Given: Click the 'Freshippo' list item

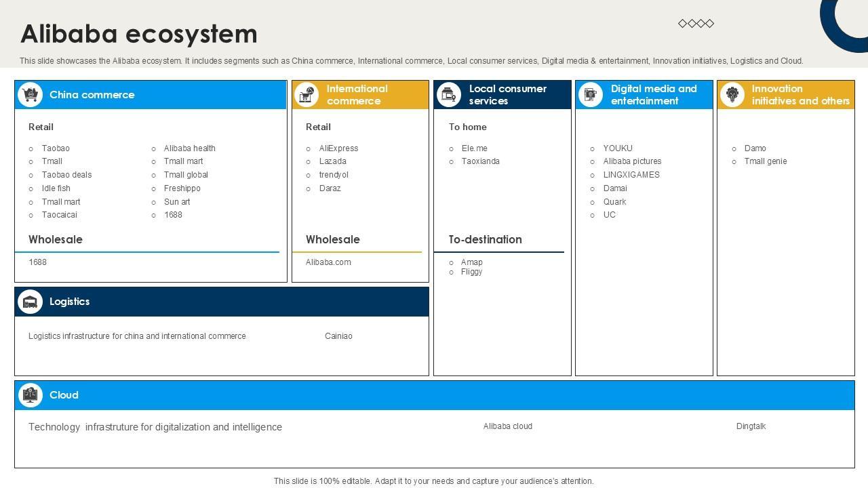Looking at the screenshot, I should click(182, 188).
